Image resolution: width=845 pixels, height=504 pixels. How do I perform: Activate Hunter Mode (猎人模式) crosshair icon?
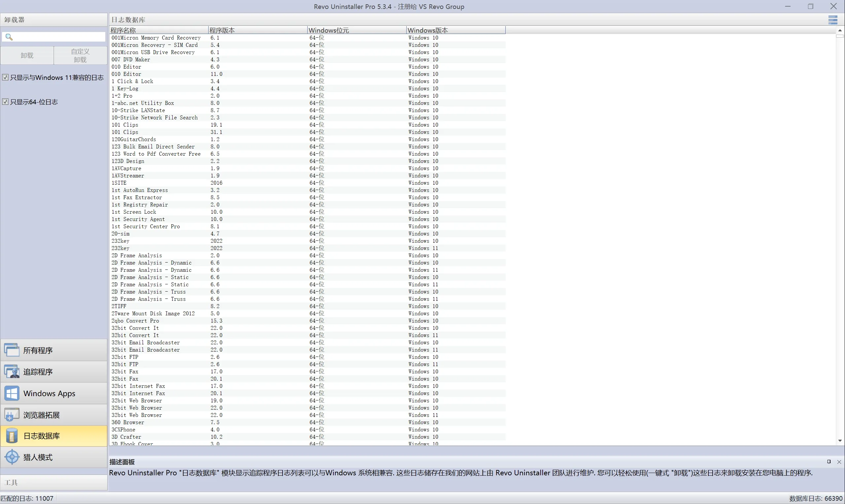coord(12,457)
